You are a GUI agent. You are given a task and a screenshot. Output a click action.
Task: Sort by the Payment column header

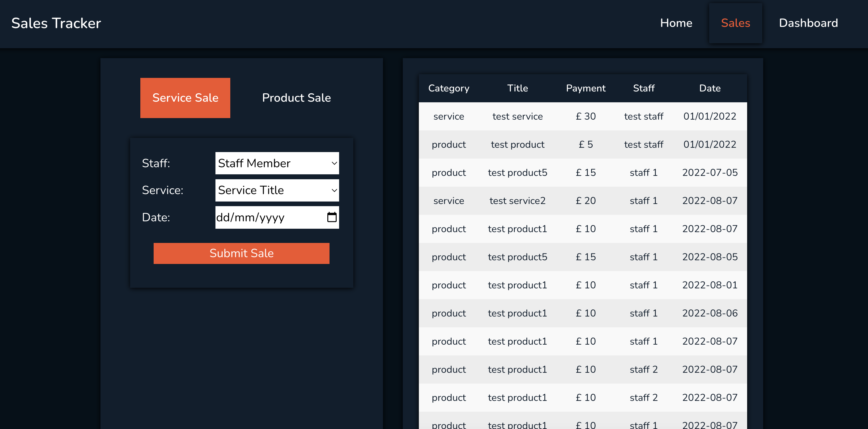click(x=586, y=88)
